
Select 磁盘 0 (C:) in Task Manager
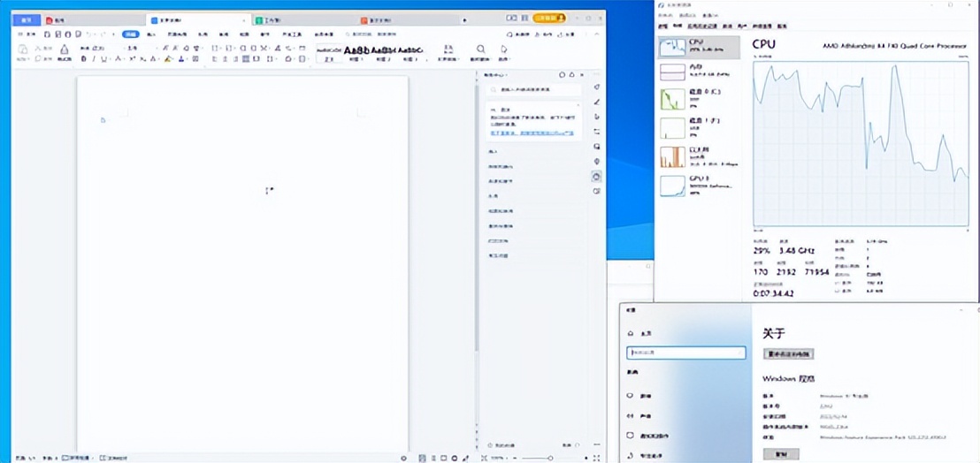[x=699, y=99]
